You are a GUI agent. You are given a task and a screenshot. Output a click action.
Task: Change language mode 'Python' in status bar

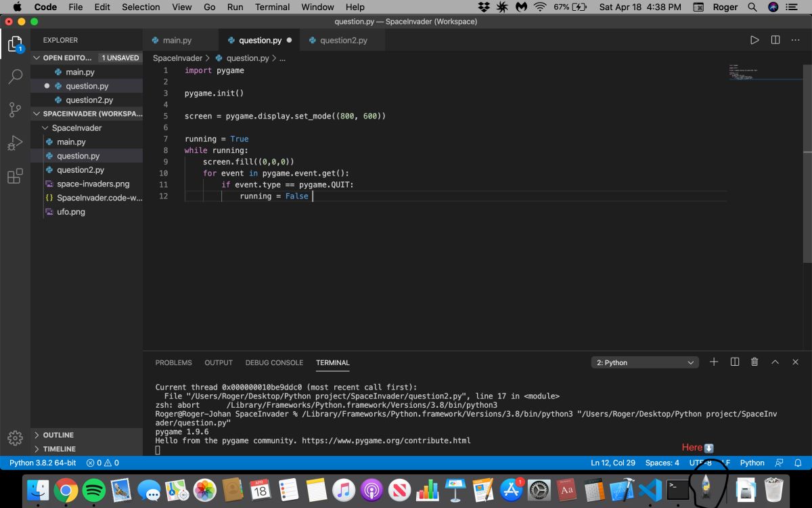[x=752, y=463]
